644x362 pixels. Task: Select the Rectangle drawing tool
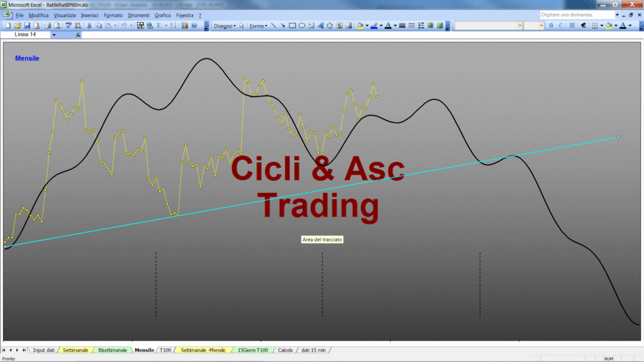pos(292,25)
